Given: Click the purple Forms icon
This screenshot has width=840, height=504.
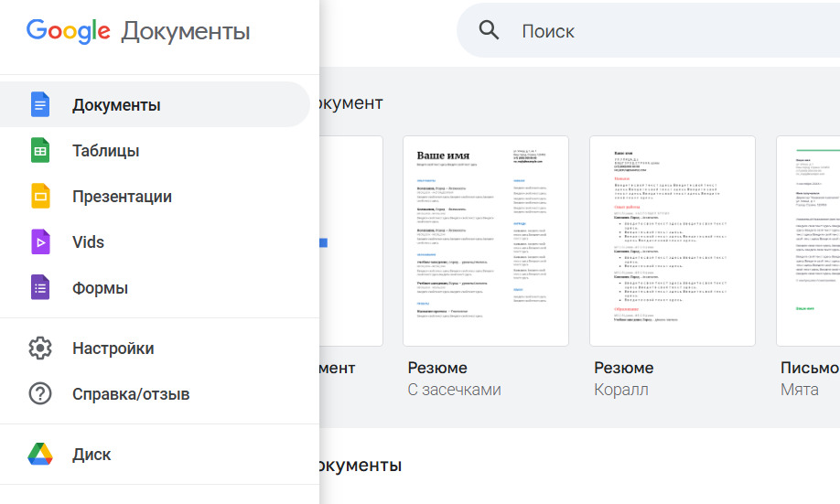Looking at the screenshot, I should tap(40, 288).
